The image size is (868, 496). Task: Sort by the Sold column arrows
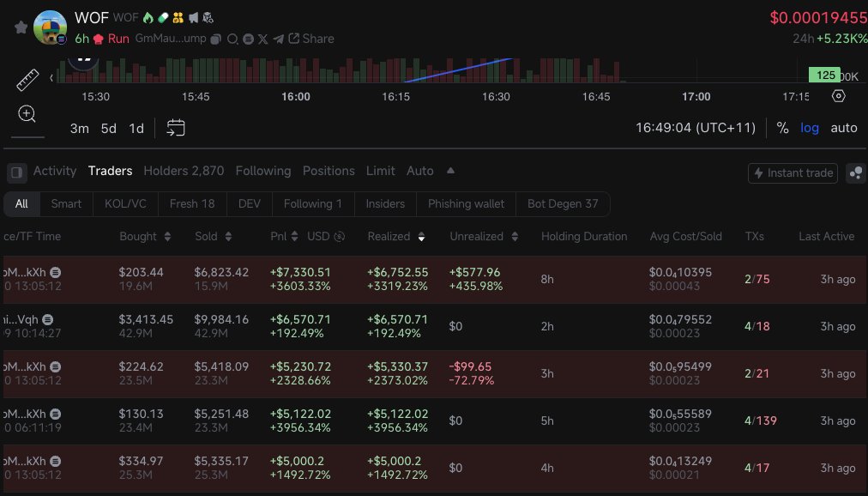coord(228,236)
